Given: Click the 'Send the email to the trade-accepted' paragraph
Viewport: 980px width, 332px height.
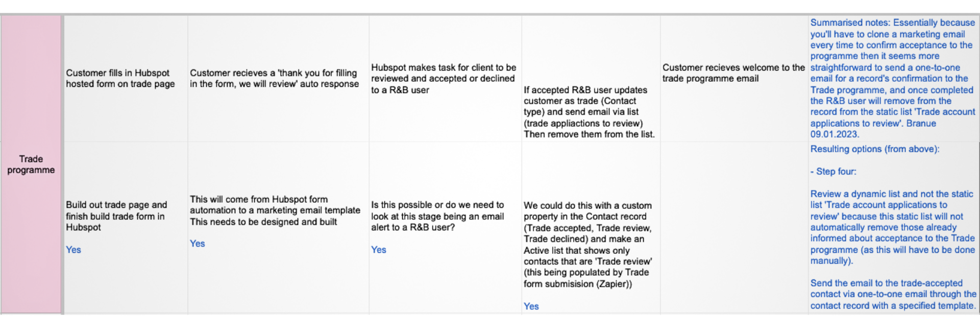Looking at the screenshot, I should [893, 294].
